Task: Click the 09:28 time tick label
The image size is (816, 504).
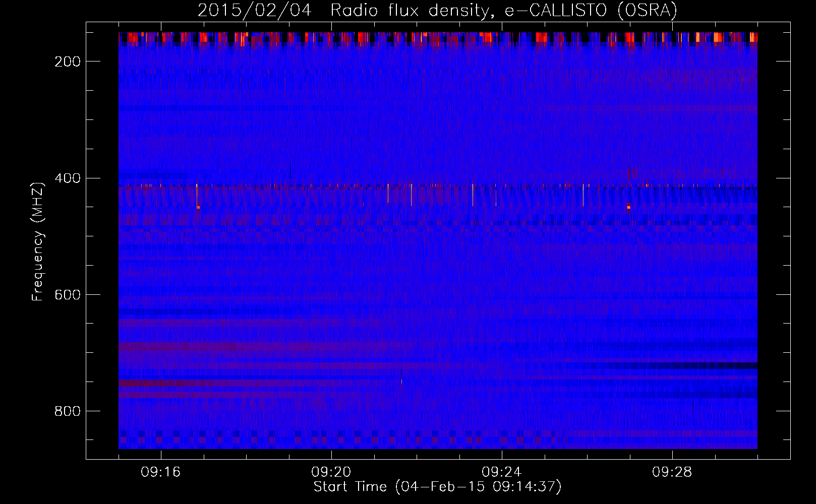Action: (672, 472)
